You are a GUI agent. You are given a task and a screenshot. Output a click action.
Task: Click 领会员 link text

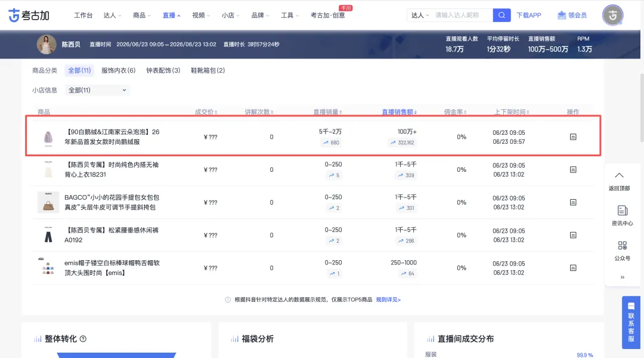tap(577, 15)
